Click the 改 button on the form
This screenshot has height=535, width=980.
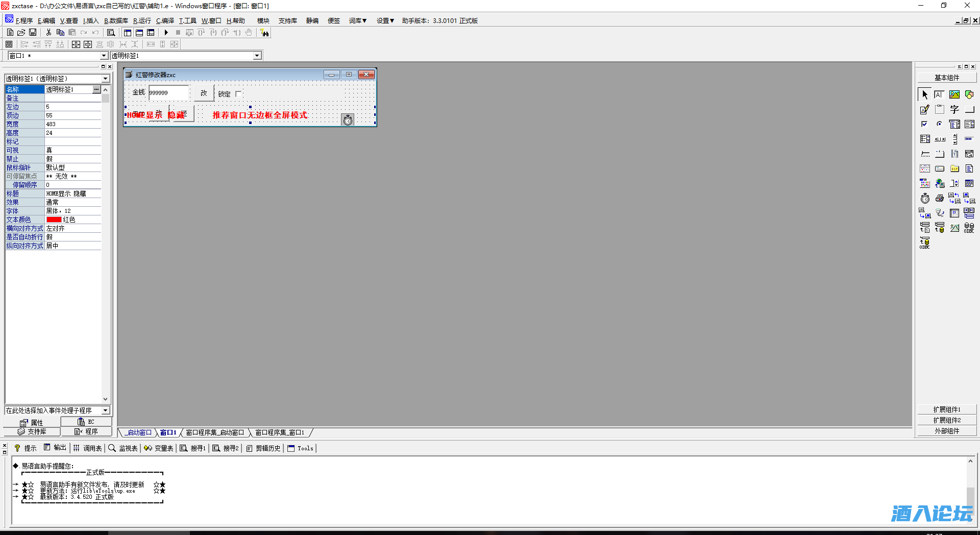click(x=204, y=93)
